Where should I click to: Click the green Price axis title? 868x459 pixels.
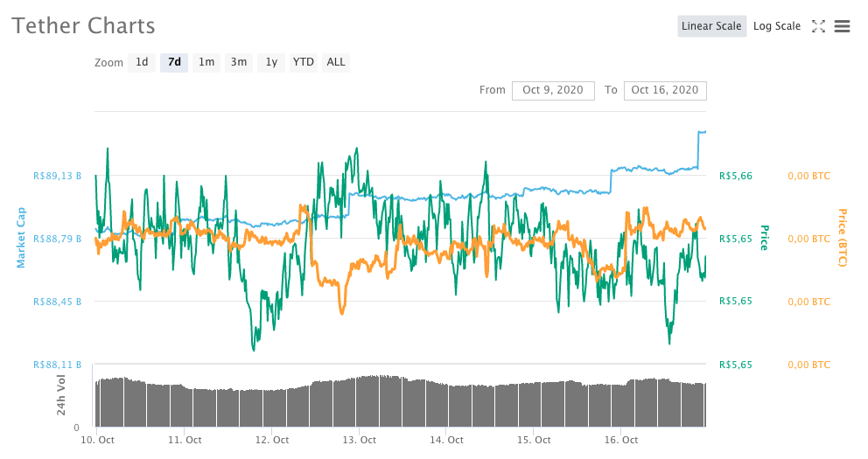(765, 238)
